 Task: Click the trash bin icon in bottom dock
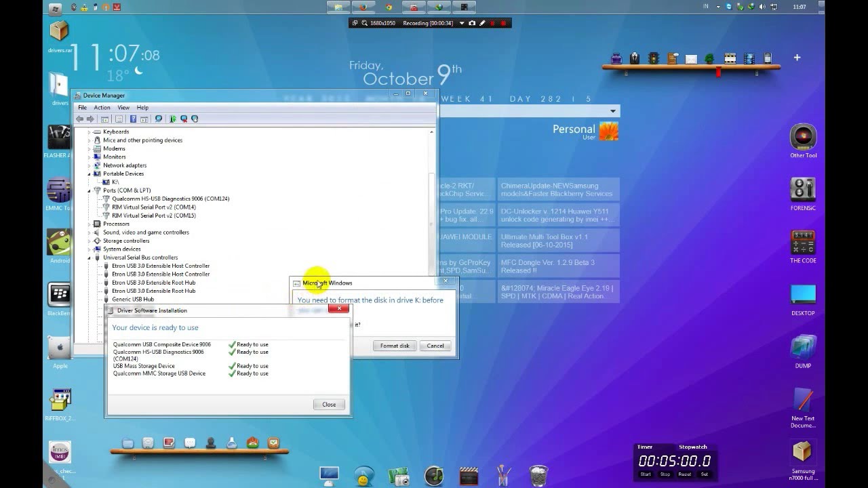click(x=538, y=475)
